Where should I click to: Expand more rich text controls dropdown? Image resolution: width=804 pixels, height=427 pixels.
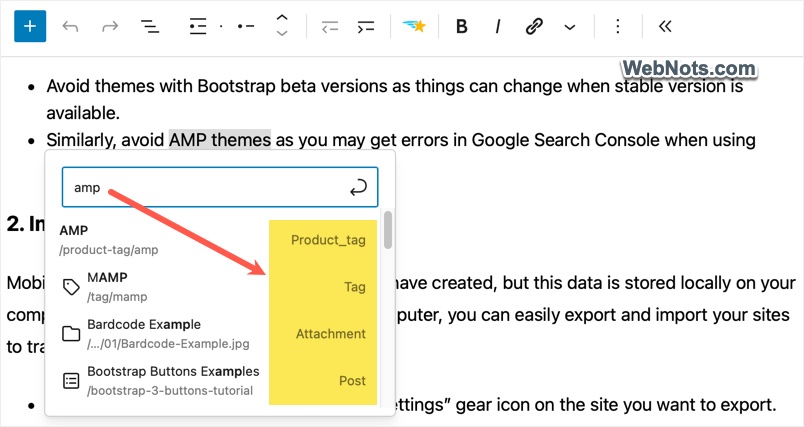pos(570,27)
